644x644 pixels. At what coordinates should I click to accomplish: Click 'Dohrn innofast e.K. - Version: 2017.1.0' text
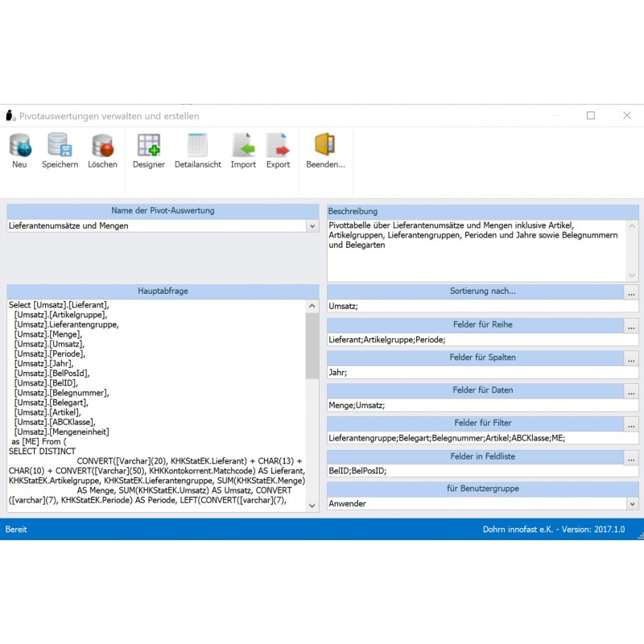[554, 530]
